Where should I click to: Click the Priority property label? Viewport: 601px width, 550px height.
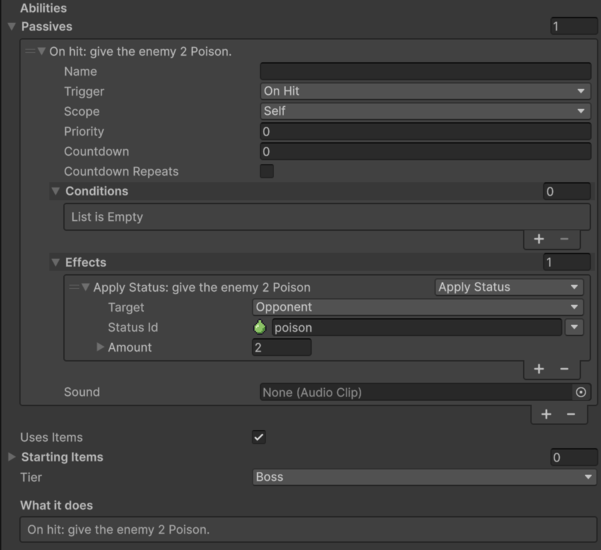84,131
